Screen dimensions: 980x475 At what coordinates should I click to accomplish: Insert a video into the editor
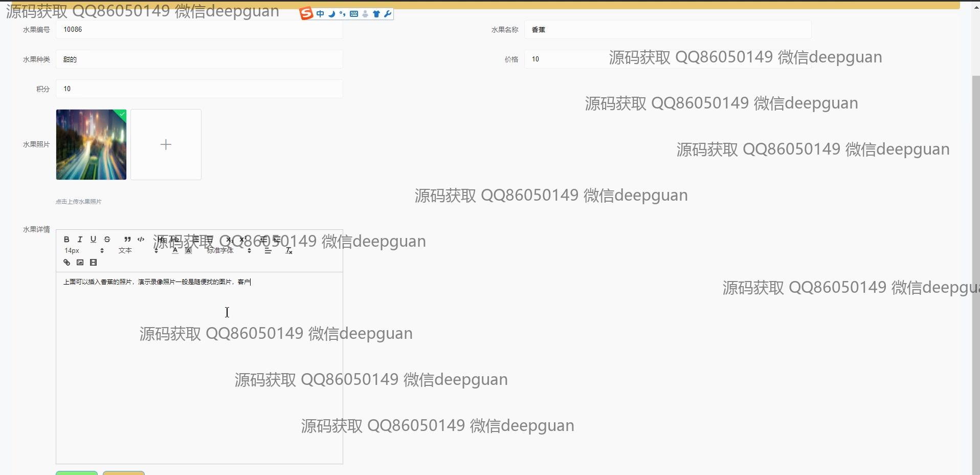pyautogui.click(x=93, y=263)
